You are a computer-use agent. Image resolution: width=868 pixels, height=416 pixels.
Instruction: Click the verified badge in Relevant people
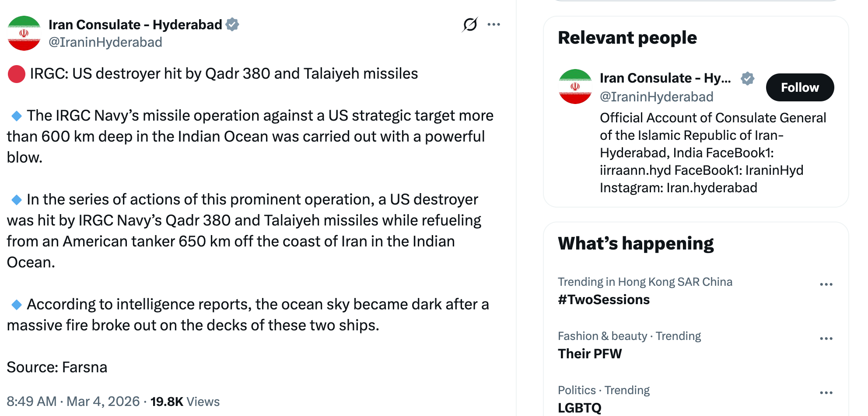point(747,78)
